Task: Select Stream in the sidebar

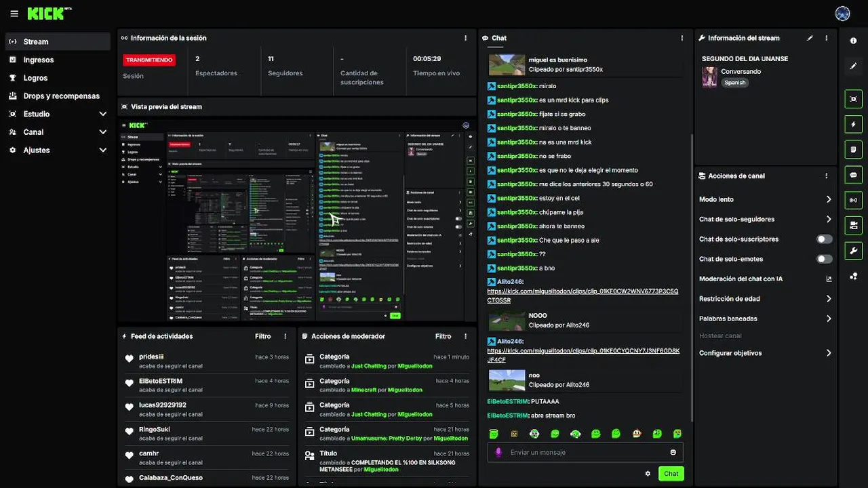Action: click(x=58, y=41)
